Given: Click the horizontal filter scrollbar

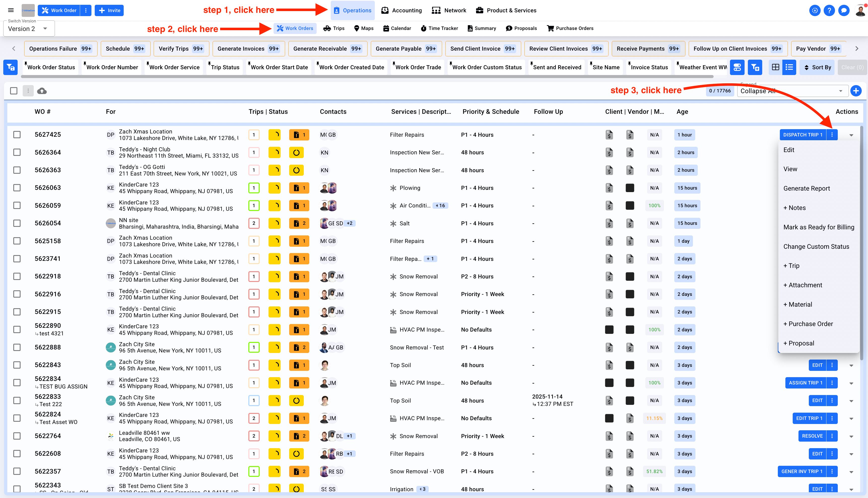Looking at the screenshot, I should [x=367, y=77].
